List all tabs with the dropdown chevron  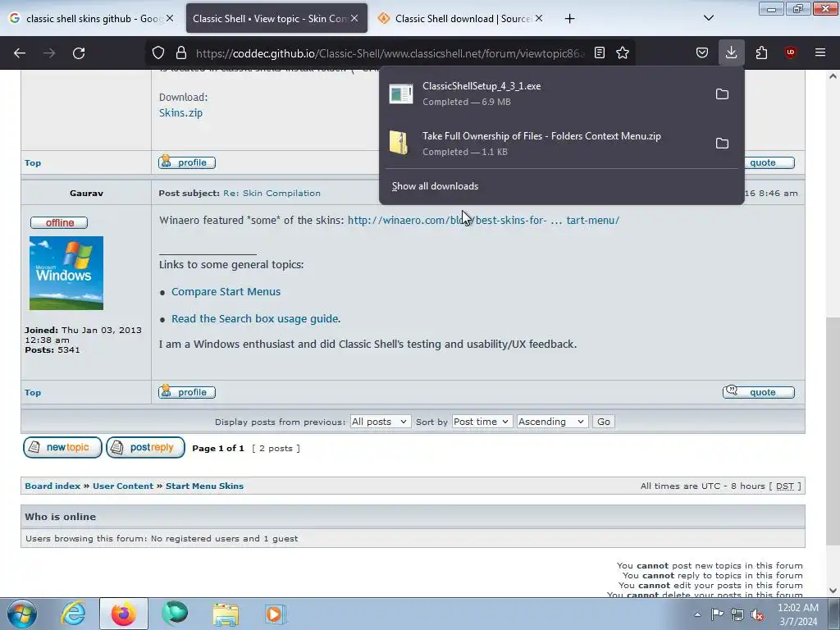click(708, 18)
